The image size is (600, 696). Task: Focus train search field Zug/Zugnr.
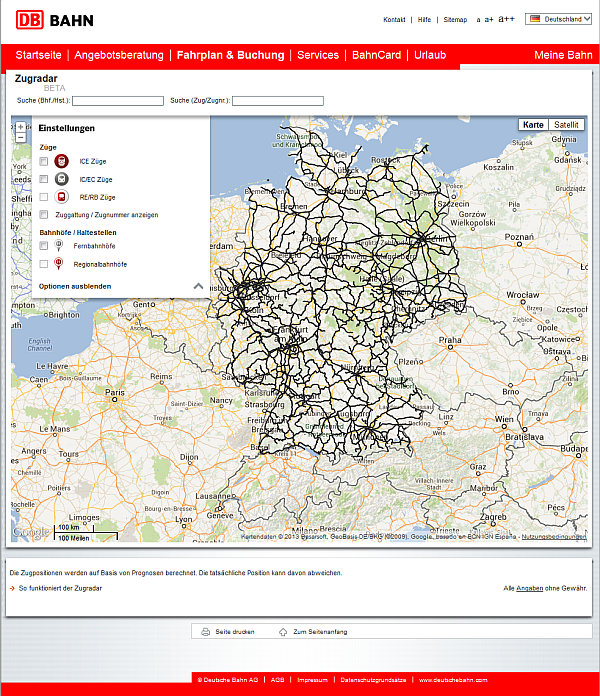(278, 101)
